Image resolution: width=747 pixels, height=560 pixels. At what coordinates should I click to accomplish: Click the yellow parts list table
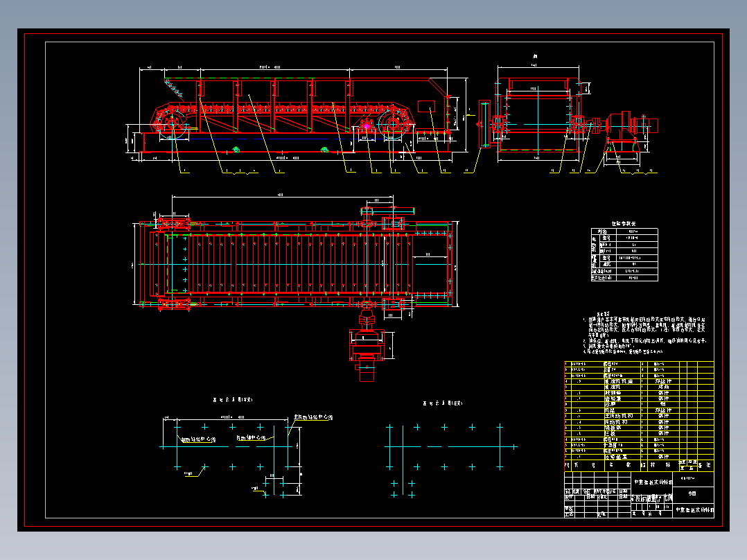coord(639,416)
